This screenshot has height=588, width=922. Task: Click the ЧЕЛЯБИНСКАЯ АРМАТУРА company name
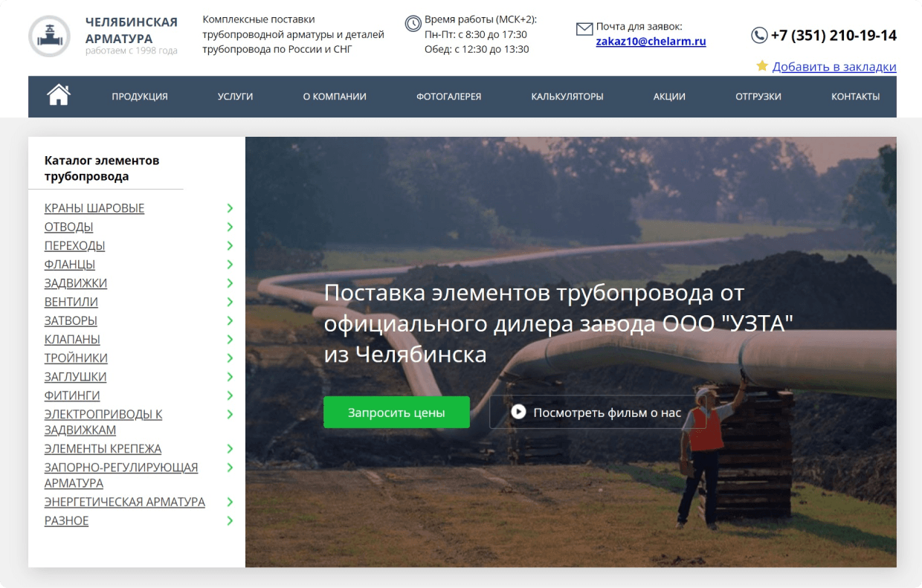click(132, 30)
